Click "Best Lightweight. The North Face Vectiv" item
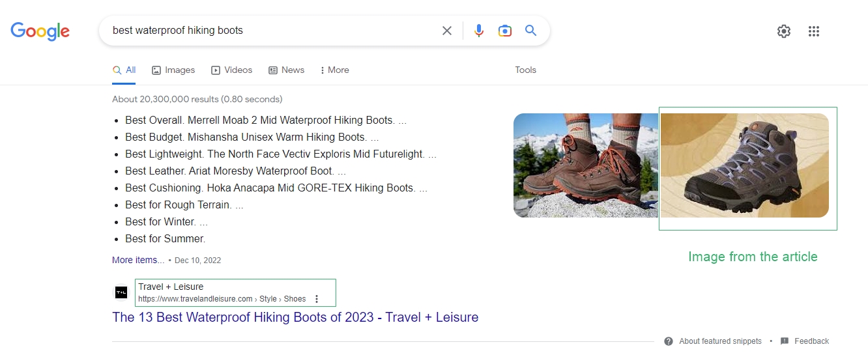The height and width of the screenshot is (353, 868). (x=281, y=154)
